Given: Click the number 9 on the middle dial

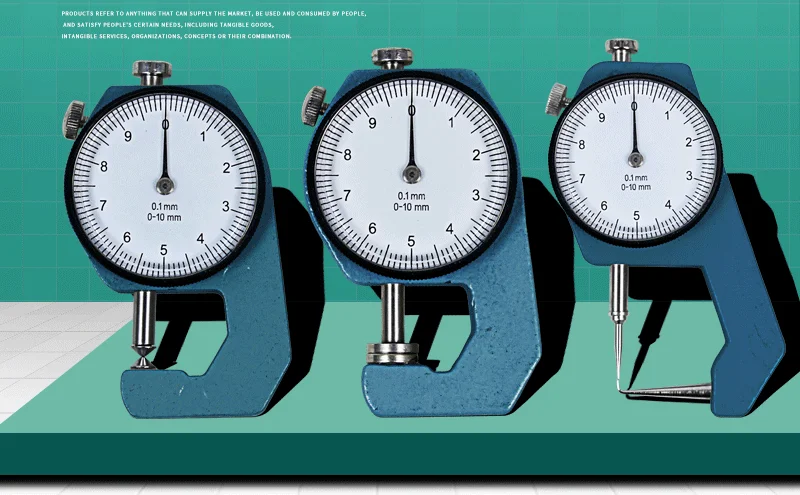Looking at the screenshot, I should 372,123.
